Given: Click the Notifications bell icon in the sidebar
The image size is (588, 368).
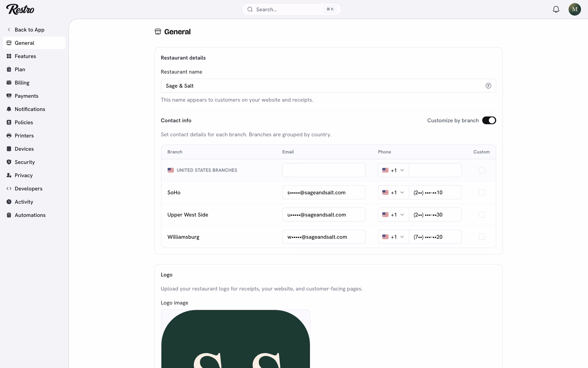Looking at the screenshot, I should tap(9, 109).
